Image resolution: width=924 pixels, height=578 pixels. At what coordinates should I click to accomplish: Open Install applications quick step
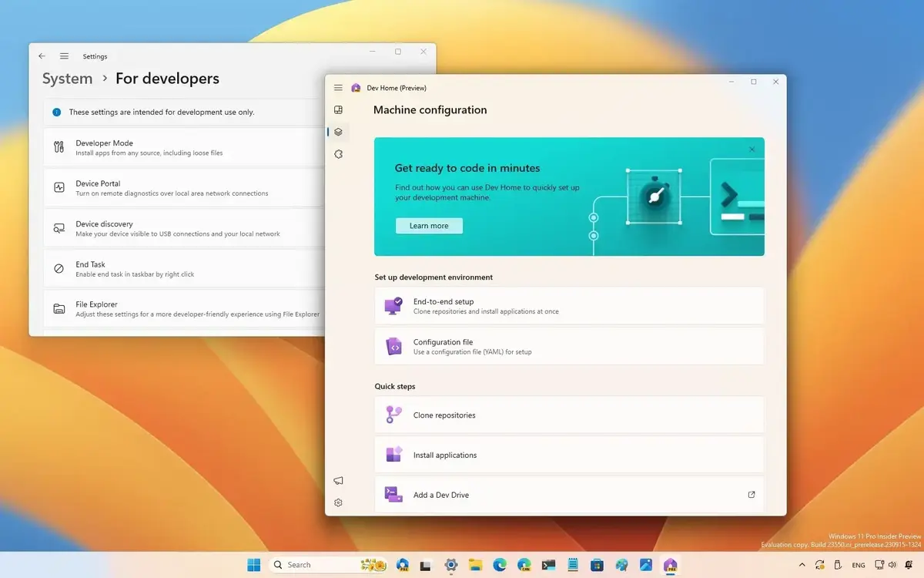(568, 455)
